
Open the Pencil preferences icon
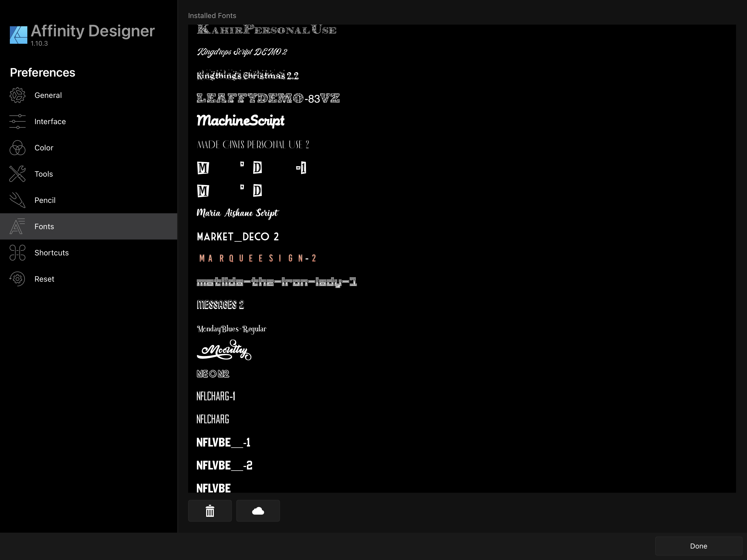click(17, 200)
